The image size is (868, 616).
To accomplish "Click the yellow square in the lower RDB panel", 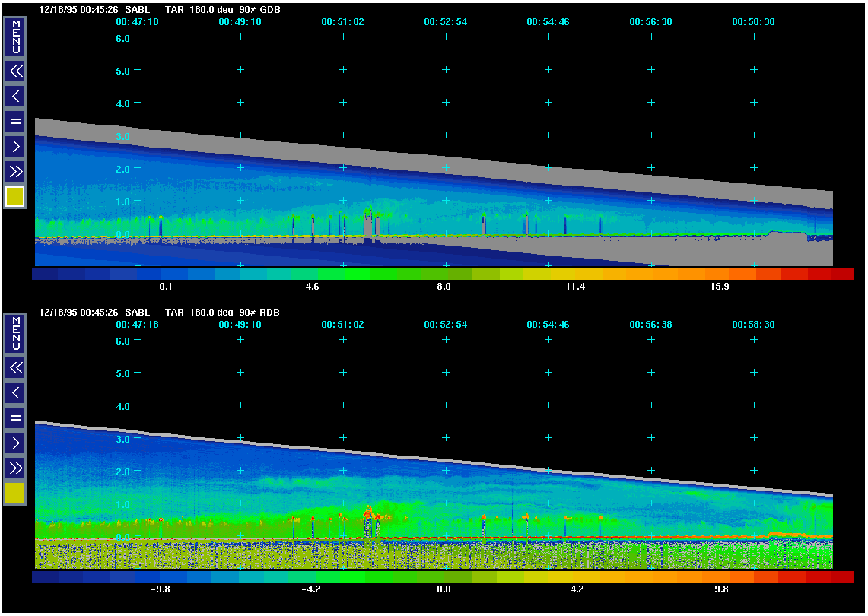I will 15,494.
